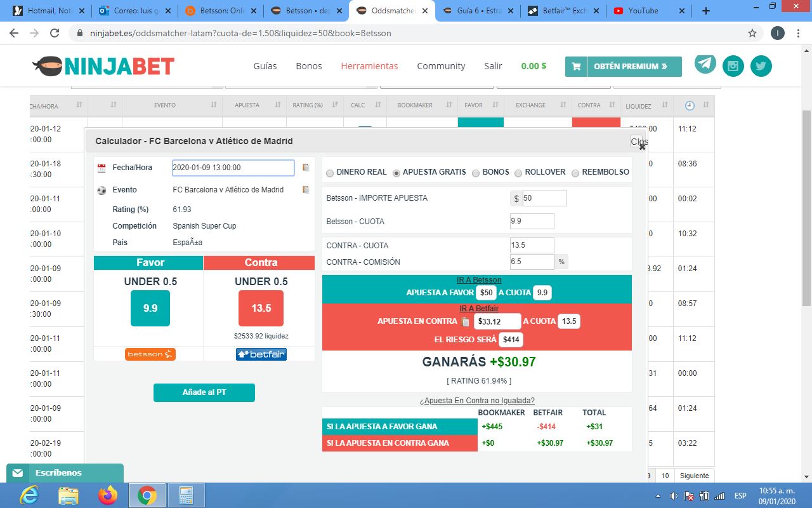Open File Explorer from the taskbar
The height and width of the screenshot is (508, 812).
click(68, 495)
